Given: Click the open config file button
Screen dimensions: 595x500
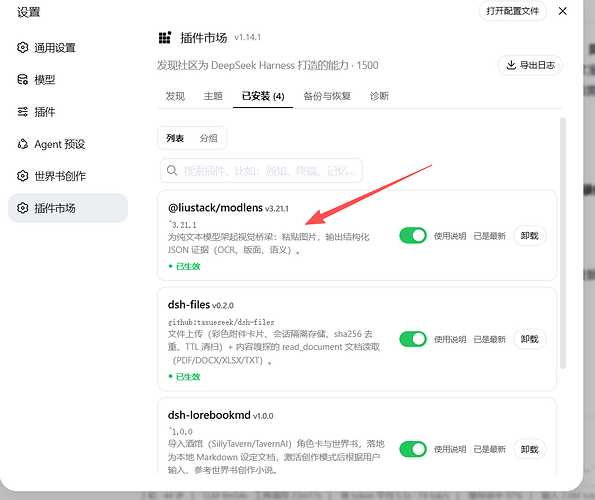Looking at the screenshot, I should [x=513, y=11].
